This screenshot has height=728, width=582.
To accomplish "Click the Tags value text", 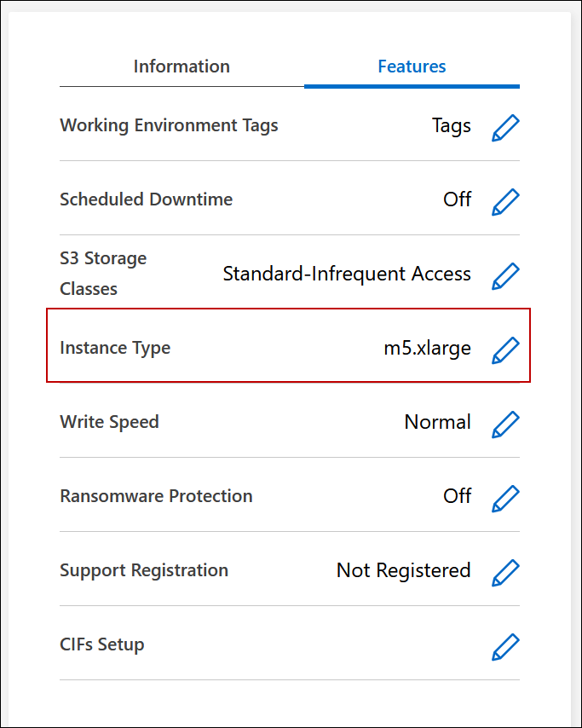I will pyautogui.click(x=451, y=126).
